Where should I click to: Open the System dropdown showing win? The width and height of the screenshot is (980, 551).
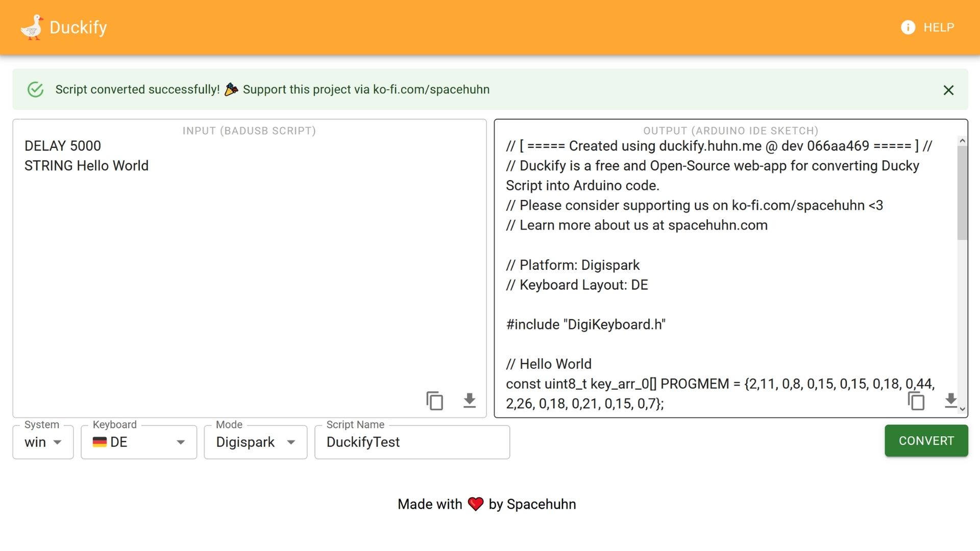[x=43, y=442]
